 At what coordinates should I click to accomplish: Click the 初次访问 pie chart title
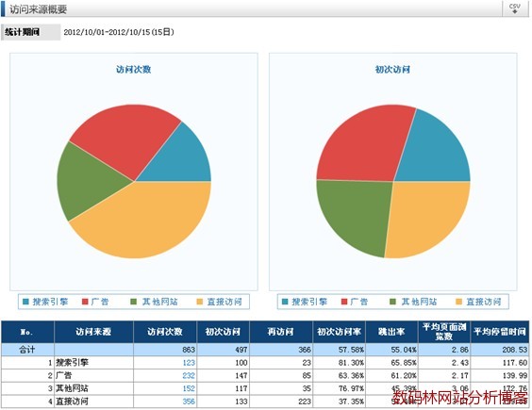click(x=392, y=70)
